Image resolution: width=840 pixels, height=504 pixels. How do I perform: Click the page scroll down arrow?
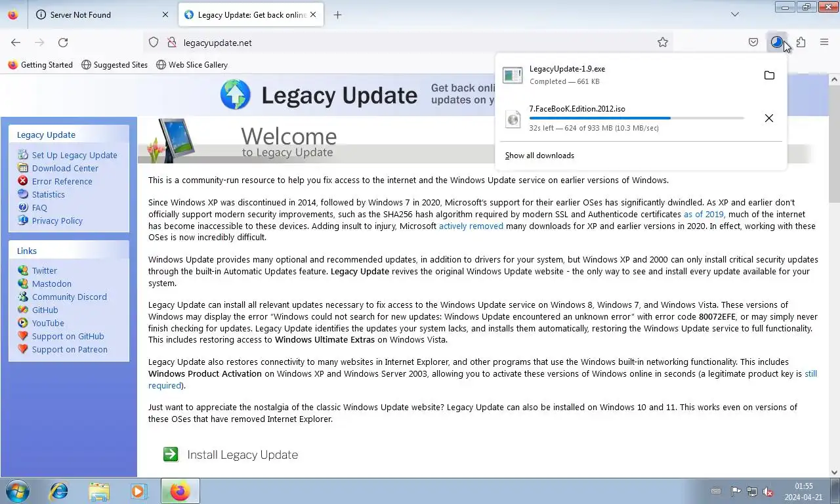(834, 472)
